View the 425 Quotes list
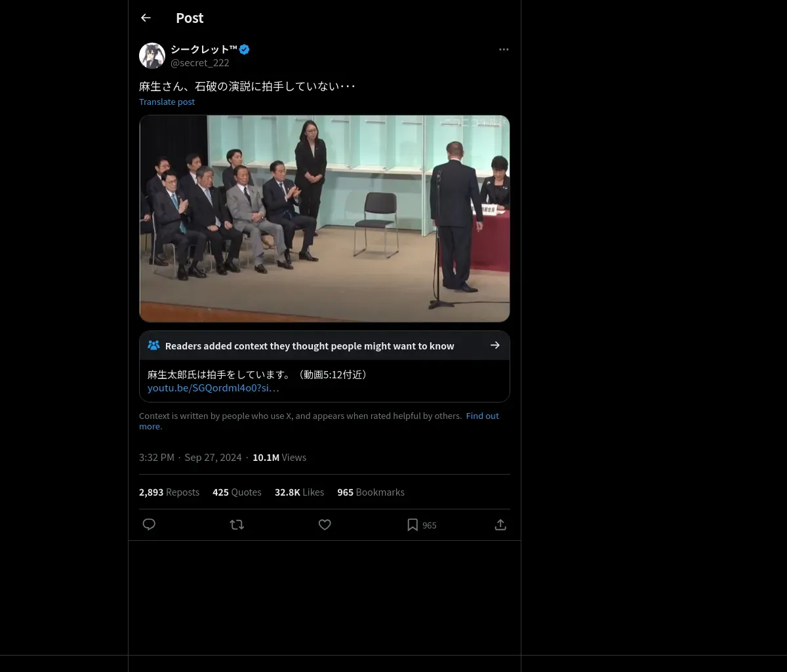The height and width of the screenshot is (672, 787). (x=237, y=492)
